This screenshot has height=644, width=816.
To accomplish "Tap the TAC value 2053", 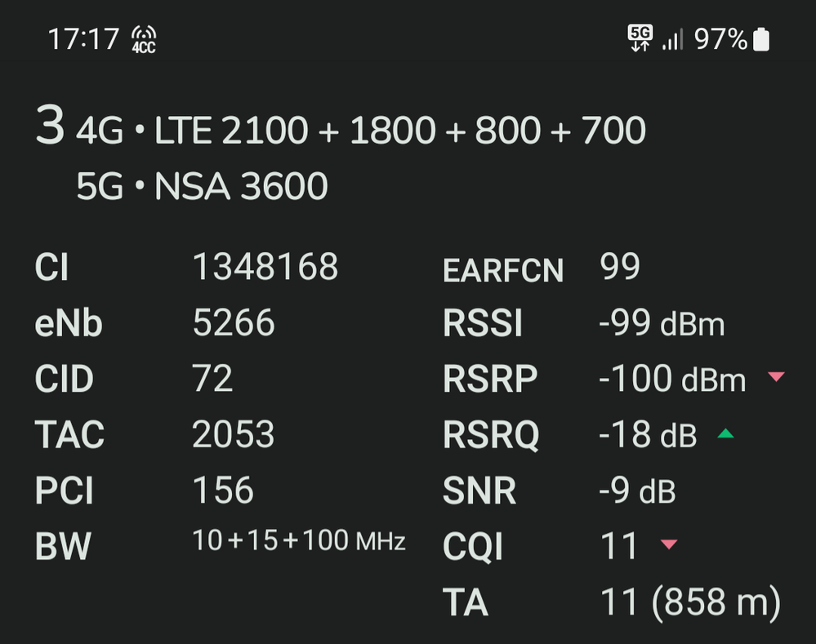I will point(233,434).
